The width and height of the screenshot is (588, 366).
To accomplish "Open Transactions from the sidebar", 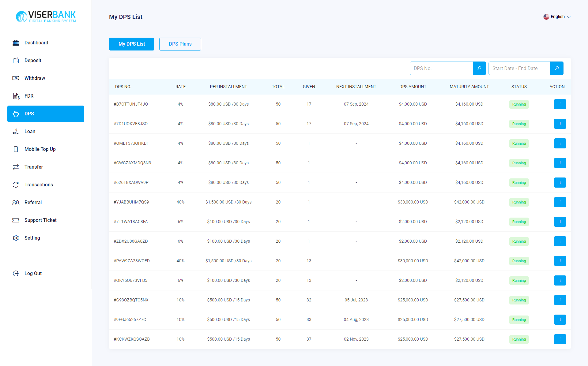I will 39,185.
